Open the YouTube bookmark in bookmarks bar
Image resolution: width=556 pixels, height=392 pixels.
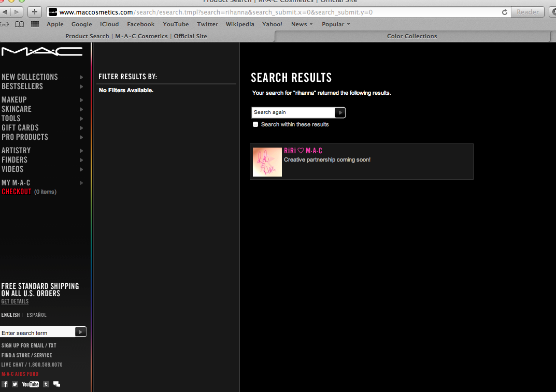tap(176, 24)
